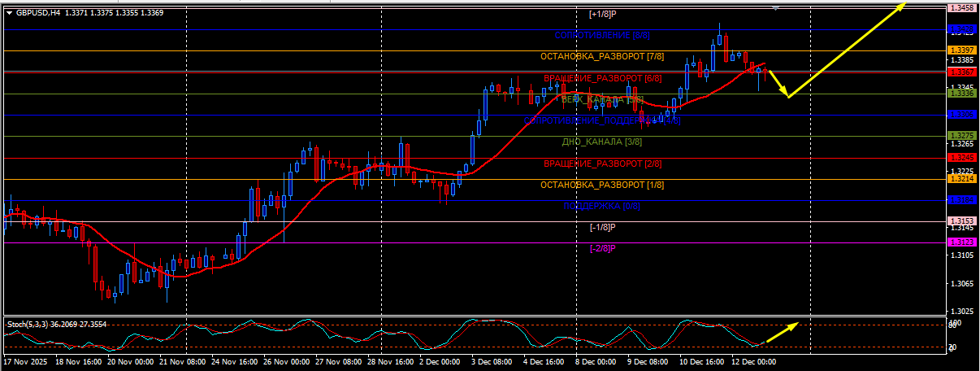Viewport: 980px width, 371px height.
Task: Click the stochastic scale value 20
Action: (x=952, y=347)
